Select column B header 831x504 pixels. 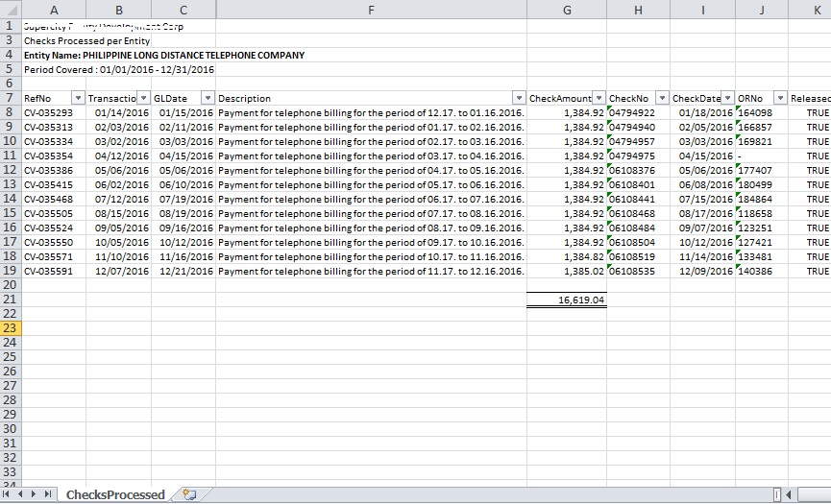tap(119, 10)
